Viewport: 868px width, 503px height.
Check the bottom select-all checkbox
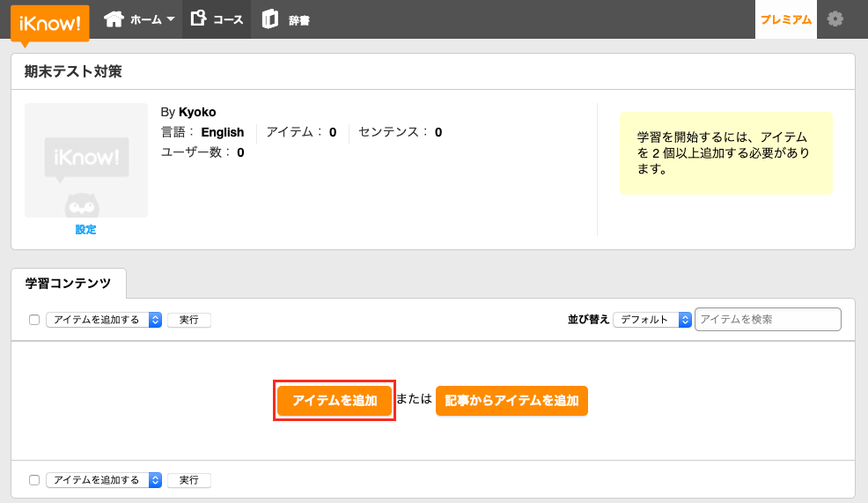34,480
